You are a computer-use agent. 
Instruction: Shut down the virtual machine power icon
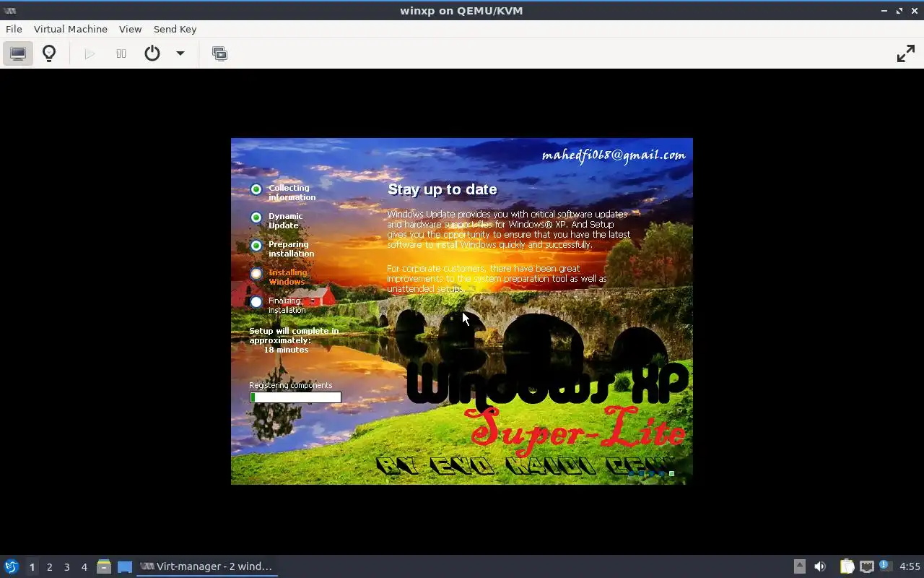(x=152, y=53)
